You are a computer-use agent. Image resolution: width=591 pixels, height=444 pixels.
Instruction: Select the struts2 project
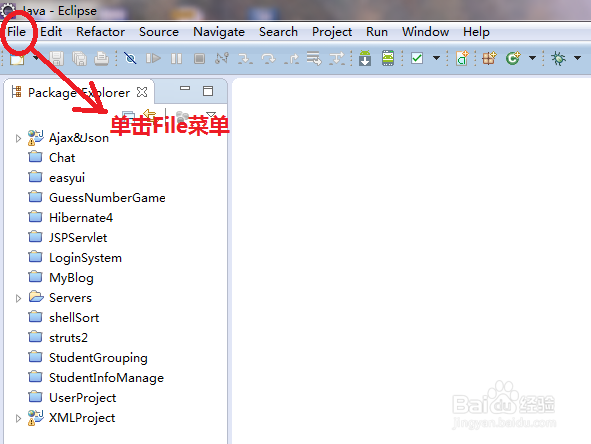click(x=68, y=338)
